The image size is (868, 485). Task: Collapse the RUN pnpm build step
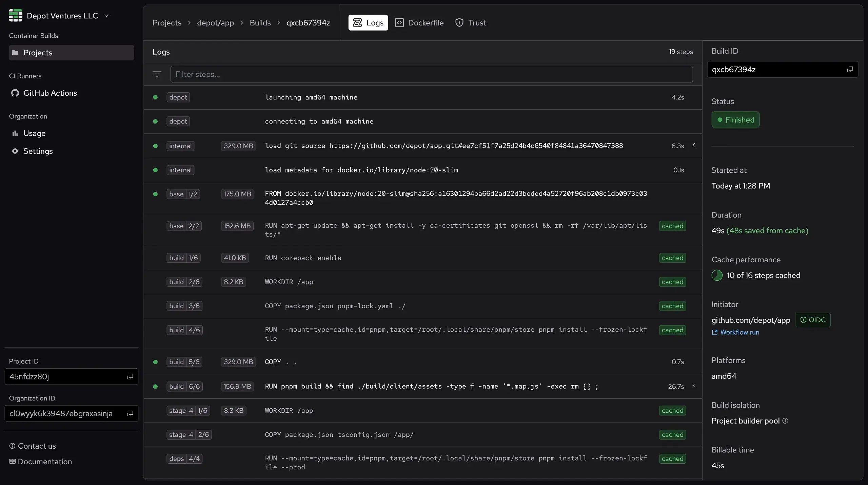tap(694, 386)
